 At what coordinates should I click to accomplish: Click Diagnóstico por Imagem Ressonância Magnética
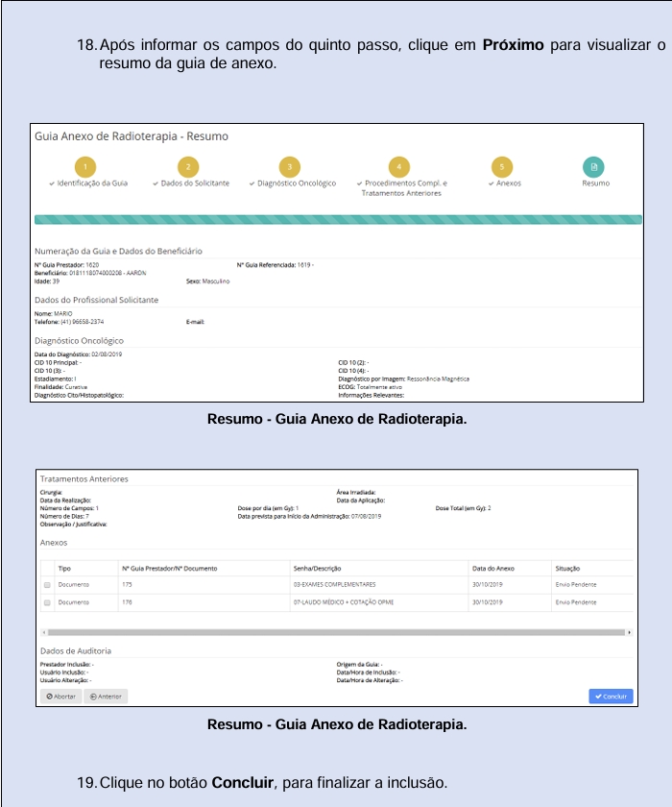pos(403,379)
